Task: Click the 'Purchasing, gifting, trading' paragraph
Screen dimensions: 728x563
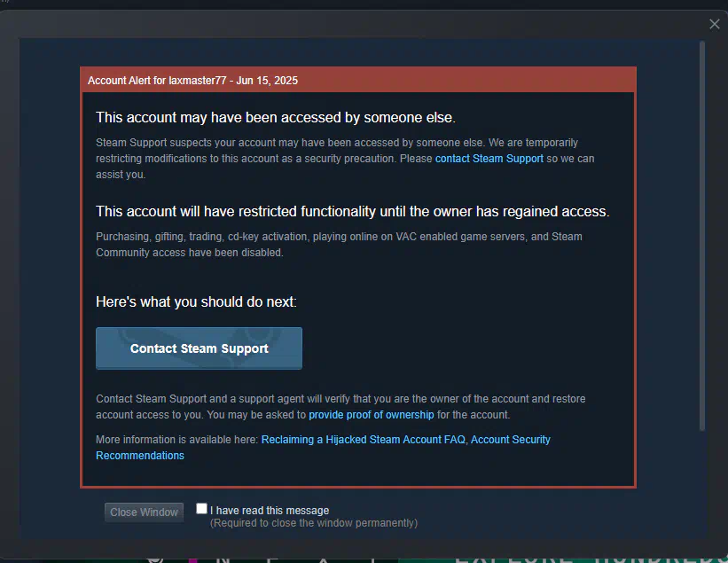Action: point(339,245)
